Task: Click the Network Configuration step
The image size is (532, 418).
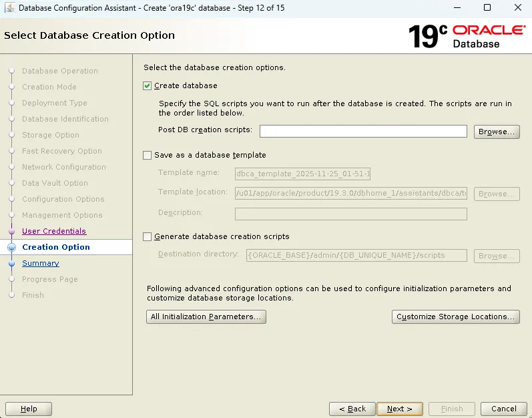Action: [x=64, y=167]
